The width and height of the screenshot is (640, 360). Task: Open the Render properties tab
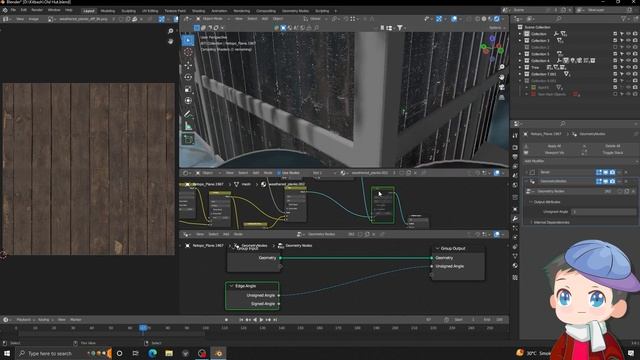coord(515,147)
